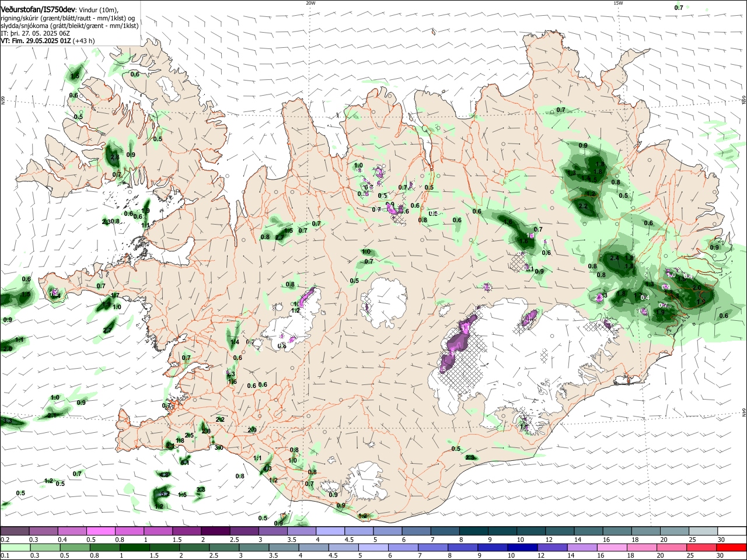The height and width of the screenshot is (560, 747).
Task: Click the 'Veðurstofan/IS750dev' title text
Action: click(x=38, y=9)
